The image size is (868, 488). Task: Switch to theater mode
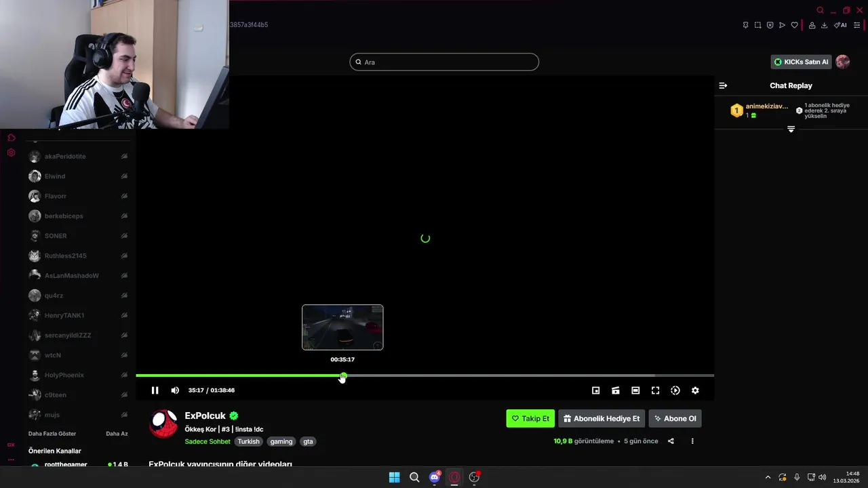click(635, 390)
